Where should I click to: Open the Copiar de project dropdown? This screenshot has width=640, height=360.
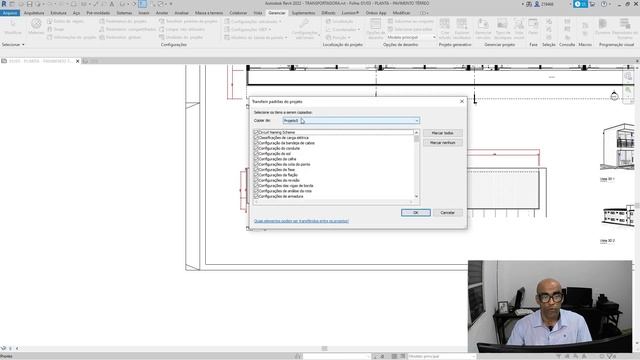point(351,120)
